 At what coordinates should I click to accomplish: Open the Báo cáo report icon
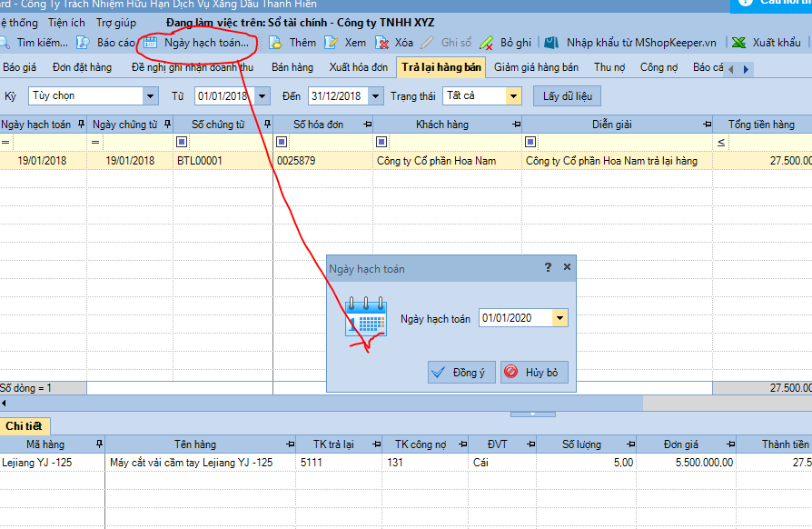(83, 43)
